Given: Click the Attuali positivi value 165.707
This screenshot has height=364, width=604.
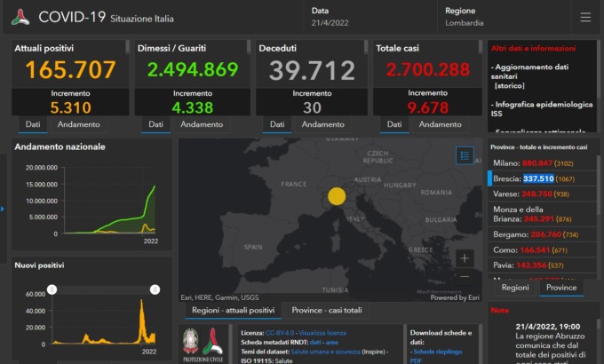Looking at the screenshot, I should point(70,70).
